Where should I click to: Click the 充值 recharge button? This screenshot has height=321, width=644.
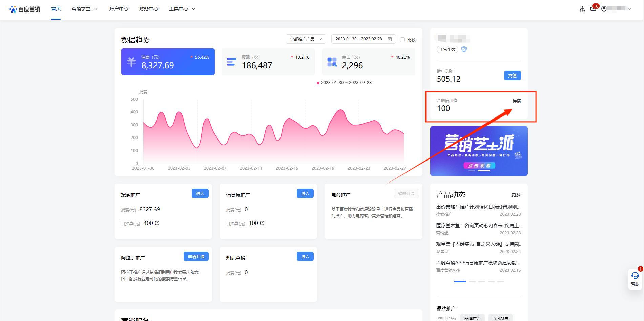(512, 76)
